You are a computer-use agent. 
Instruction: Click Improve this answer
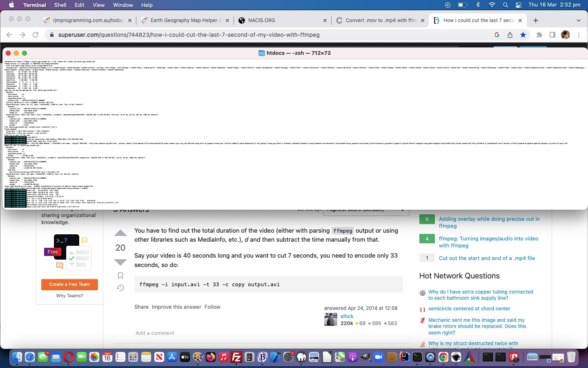[x=176, y=307]
